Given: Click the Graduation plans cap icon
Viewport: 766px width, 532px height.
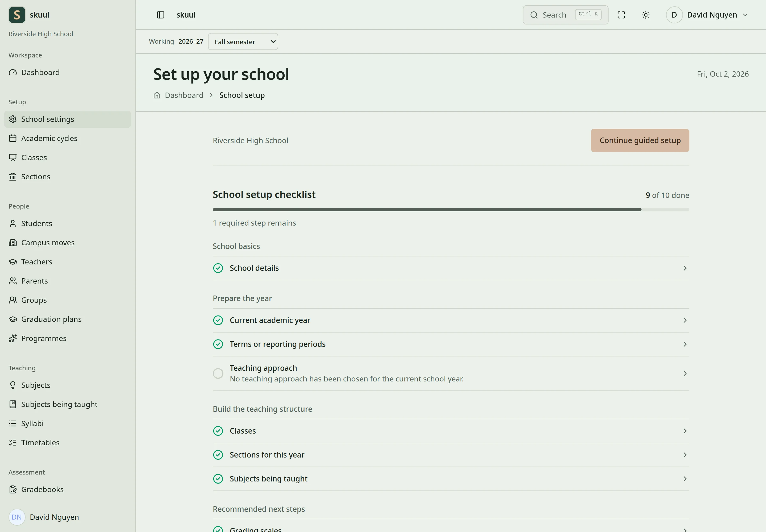Looking at the screenshot, I should [x=13, y=319].
